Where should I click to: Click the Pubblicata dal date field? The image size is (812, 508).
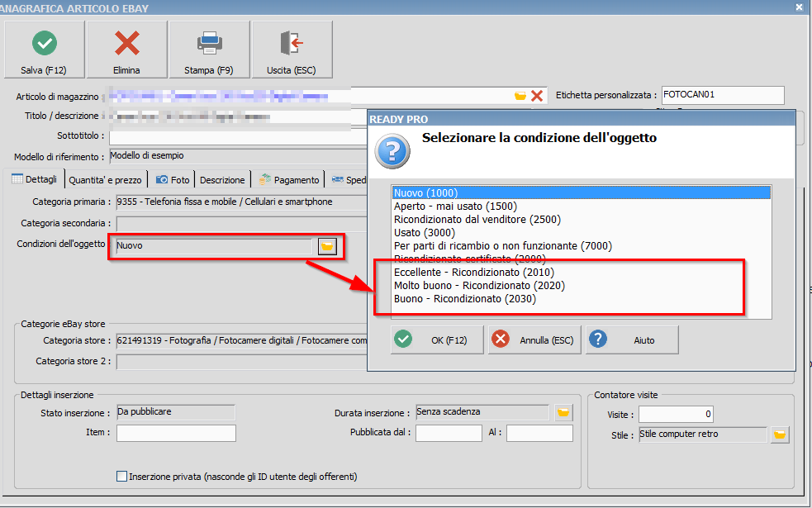coord(449,433)
